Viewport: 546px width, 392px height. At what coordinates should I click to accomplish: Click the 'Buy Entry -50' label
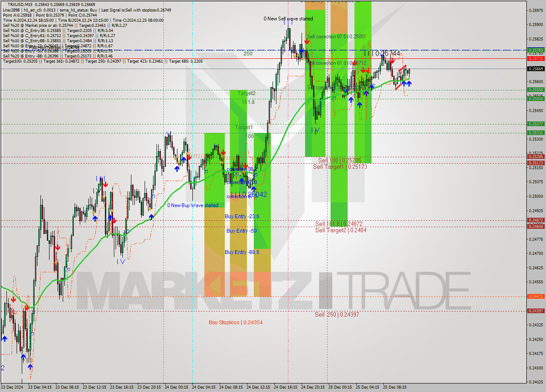click(x=241, y=231)
